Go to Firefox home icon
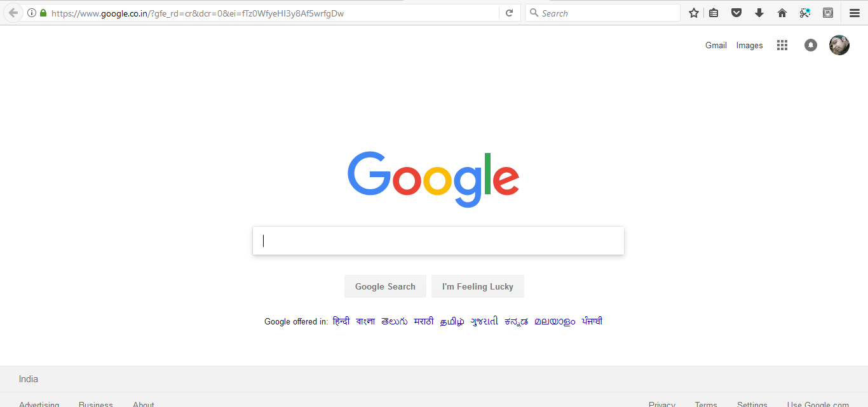Viewport: 868px width, 407px height. 782,13
